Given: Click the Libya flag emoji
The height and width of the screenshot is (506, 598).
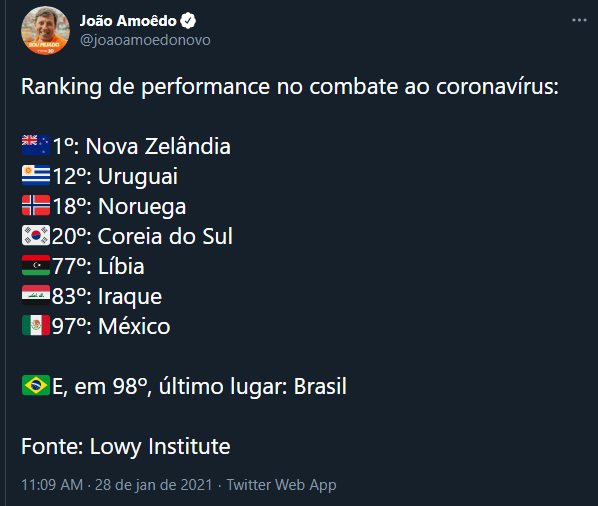Looking at the screenshot, I should [36, 265].
